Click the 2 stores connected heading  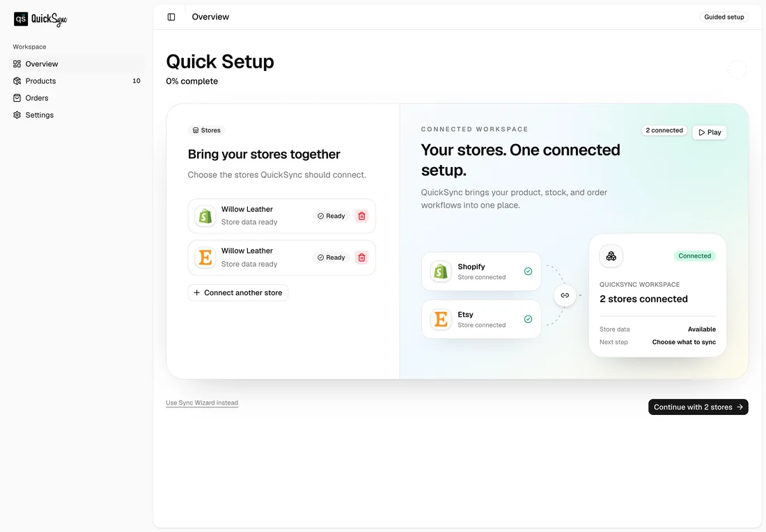(x=643, y=299)
